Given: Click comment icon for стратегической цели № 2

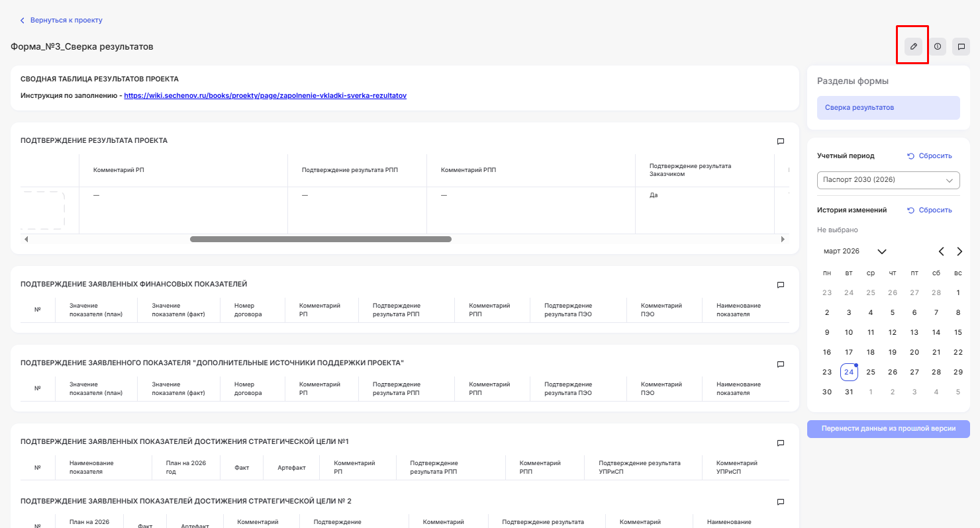Looking at the screenshot, I should [780, 502].
